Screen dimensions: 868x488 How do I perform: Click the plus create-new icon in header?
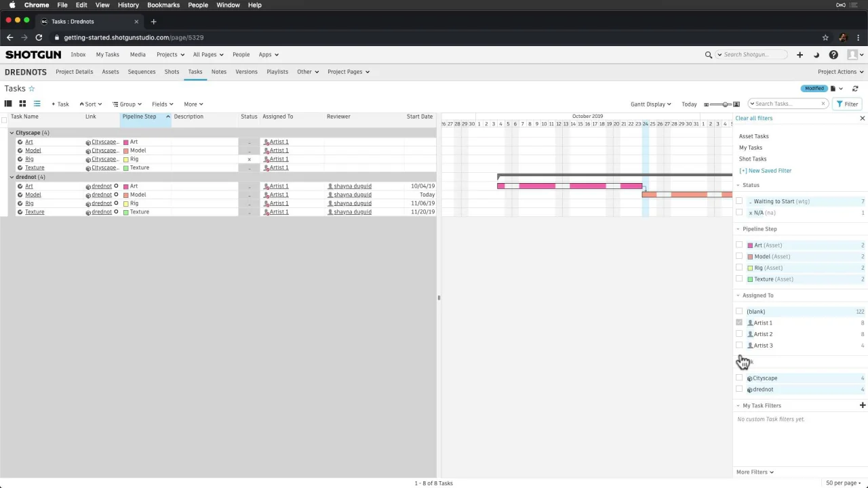pos(800,55)
